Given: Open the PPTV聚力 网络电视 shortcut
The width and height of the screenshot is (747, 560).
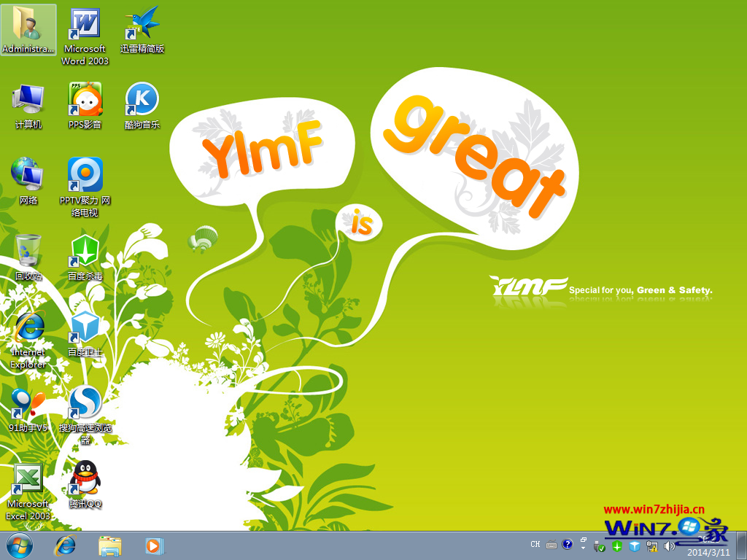Looking at the screenshot, I should pyautogui.click(x=85, y=176).
